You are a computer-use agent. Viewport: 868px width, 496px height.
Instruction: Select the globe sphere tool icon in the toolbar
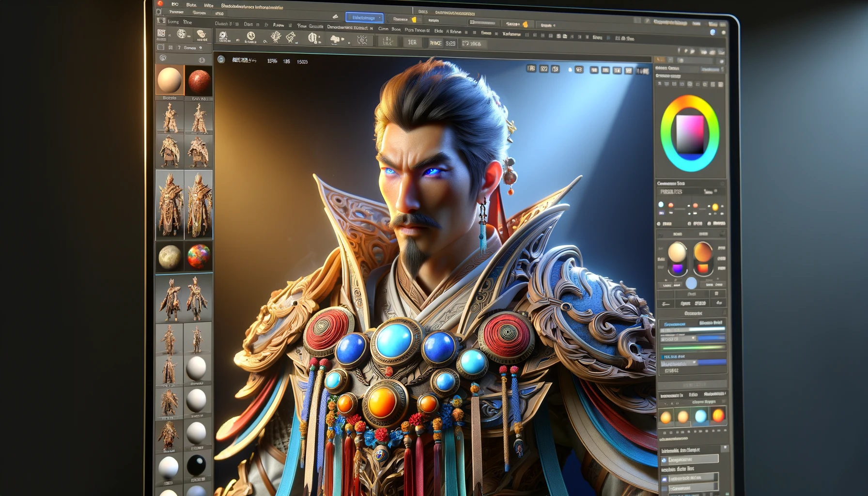coord(313,37)
